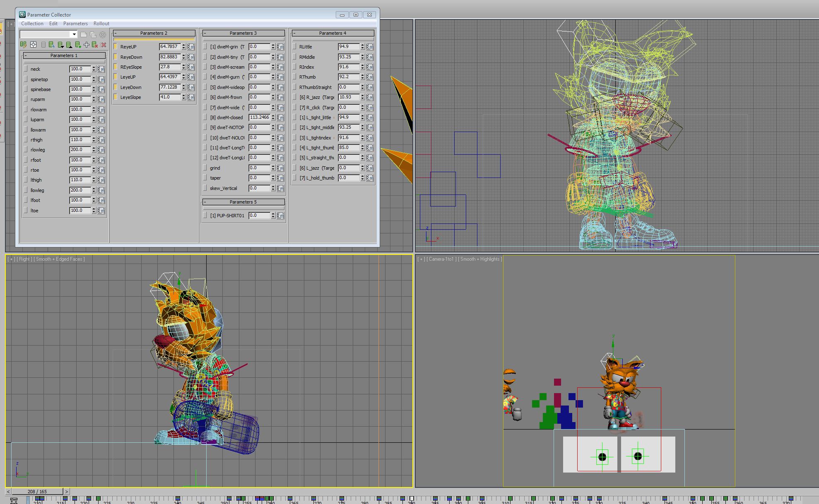The width and height of the screenshot is (819, 504).
Task: Select the RThumbStraight parameter toggle
Action: [x=294, y=87]
